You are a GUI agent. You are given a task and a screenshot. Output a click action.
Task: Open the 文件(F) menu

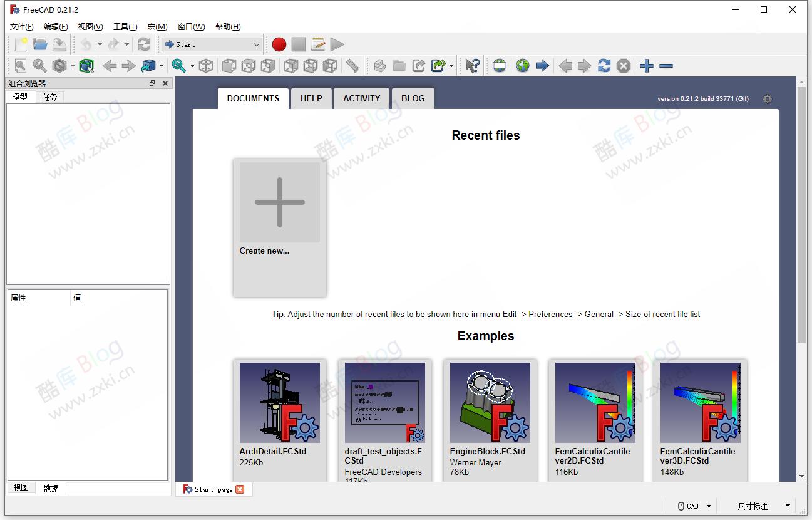point(22,27)
